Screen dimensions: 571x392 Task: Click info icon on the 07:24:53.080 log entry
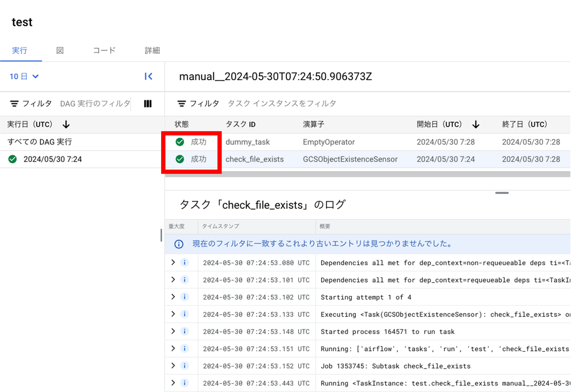(184, 263)
